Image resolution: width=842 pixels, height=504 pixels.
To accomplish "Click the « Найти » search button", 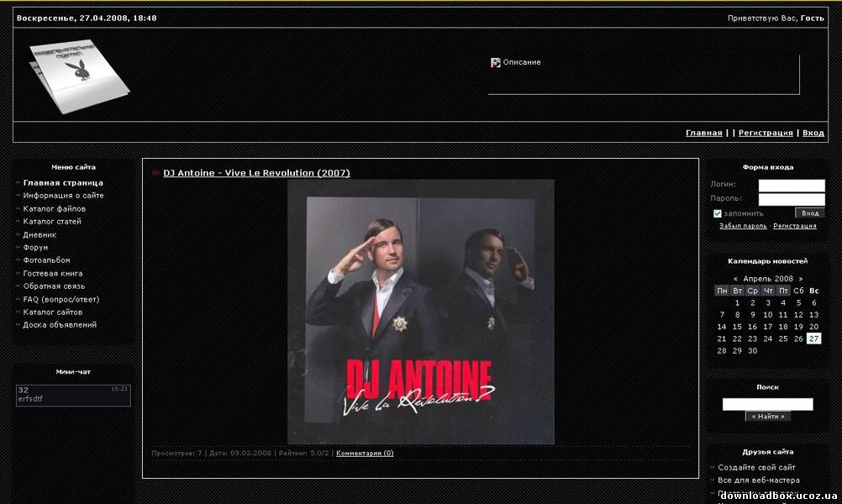I will [768, 417].
